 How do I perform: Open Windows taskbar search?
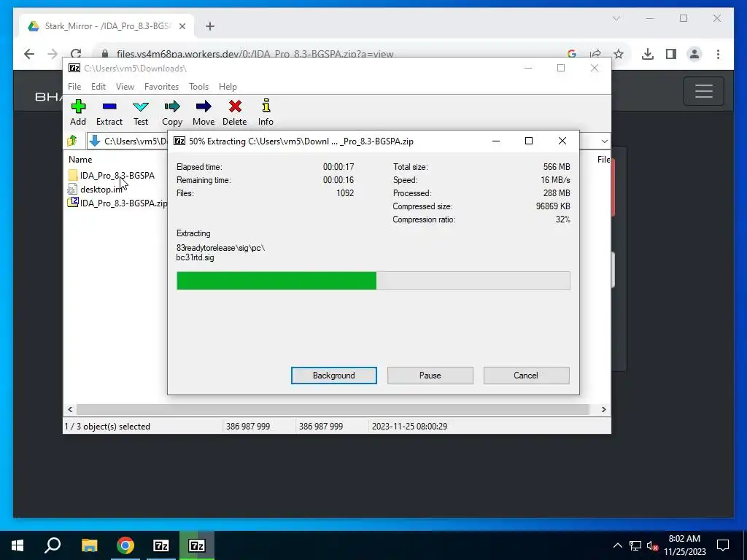(53, 545)
